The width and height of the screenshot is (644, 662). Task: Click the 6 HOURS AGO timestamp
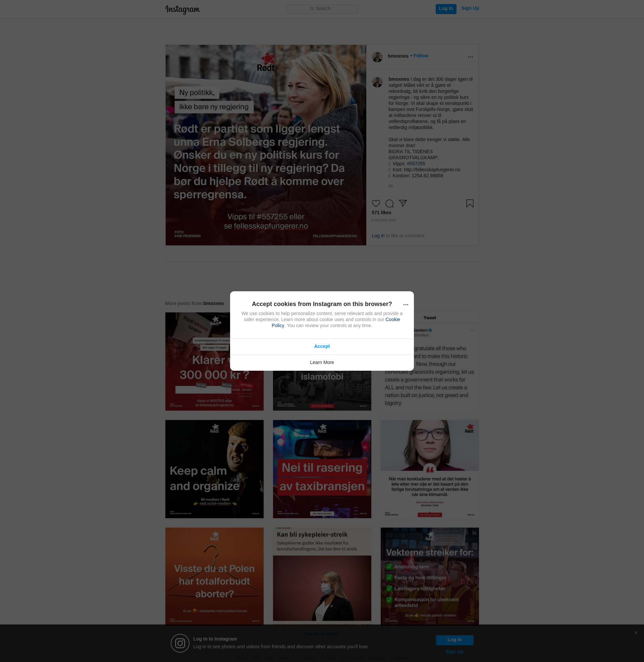tap(384, 220)
